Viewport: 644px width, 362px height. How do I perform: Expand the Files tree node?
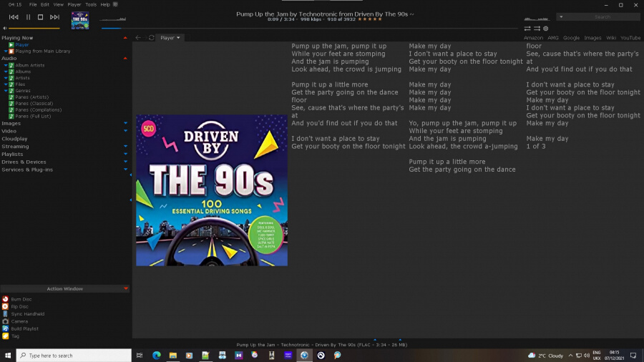tap(6, 84)
